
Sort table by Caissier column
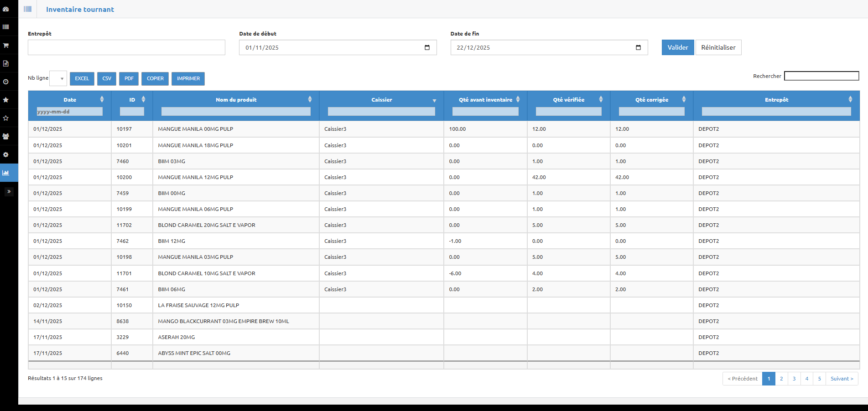(x=382, y=100)
